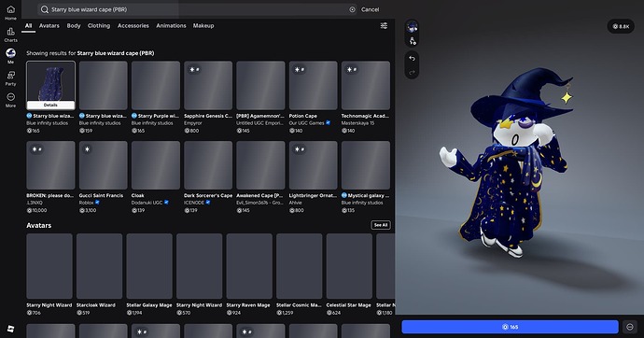Viewport: 644px width, 338px height.
Task: Select the BROKEN: please do item
Action: pos(50,165)
